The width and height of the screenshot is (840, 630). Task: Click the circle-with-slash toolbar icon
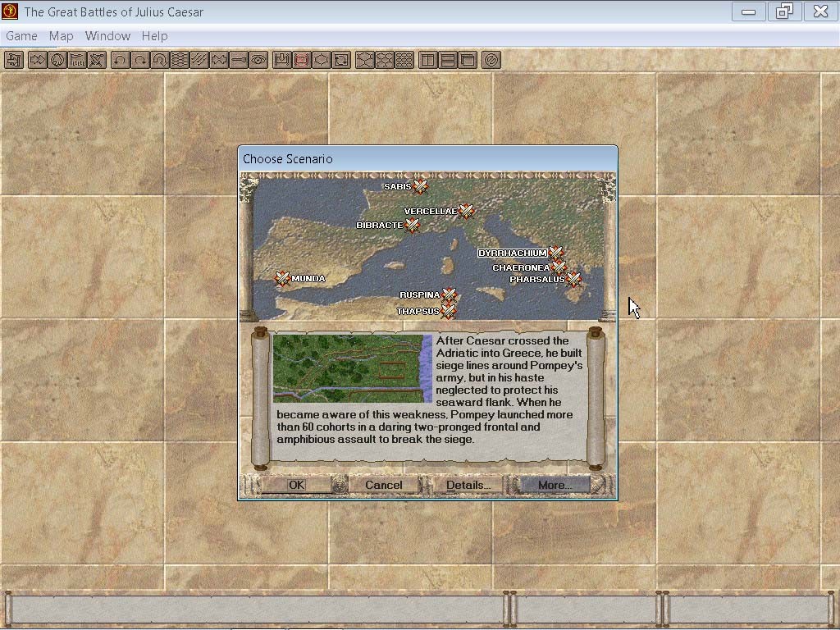pos(491,60)
